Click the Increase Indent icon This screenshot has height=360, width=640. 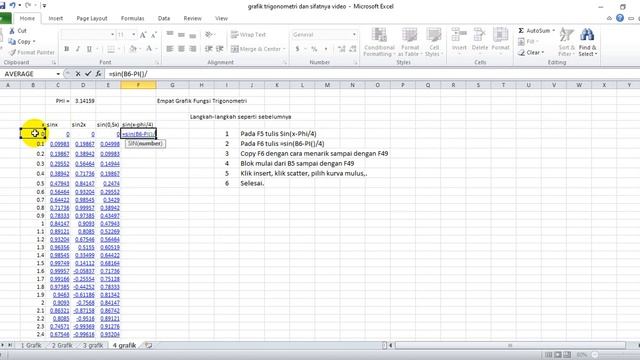[x=220, y=49]
